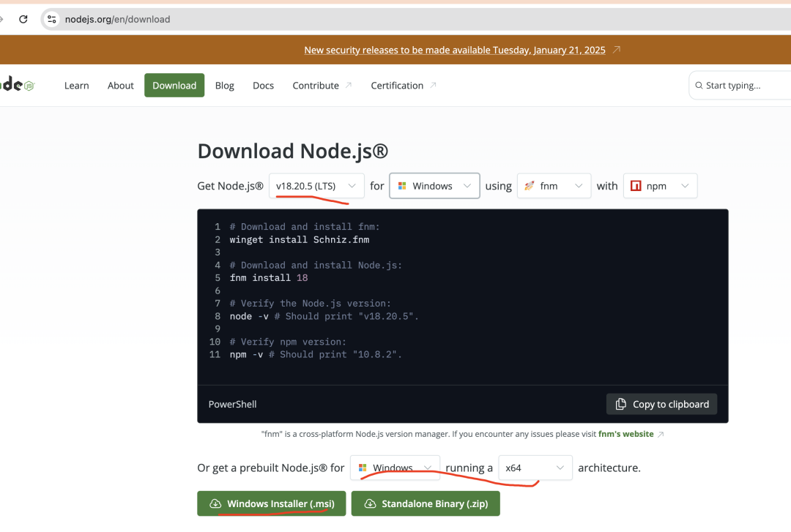Screen dimensions: 791x532
Task: Copy the code with Copy to clipboard
Action: 661,404
